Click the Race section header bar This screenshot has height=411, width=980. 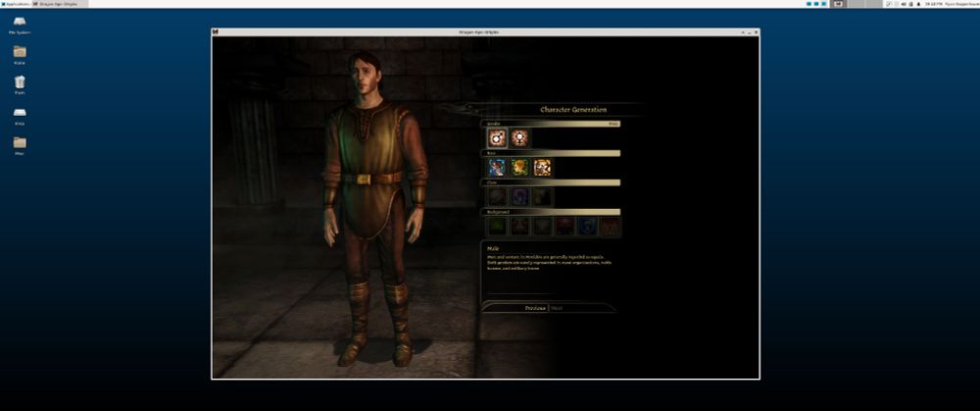551,153
